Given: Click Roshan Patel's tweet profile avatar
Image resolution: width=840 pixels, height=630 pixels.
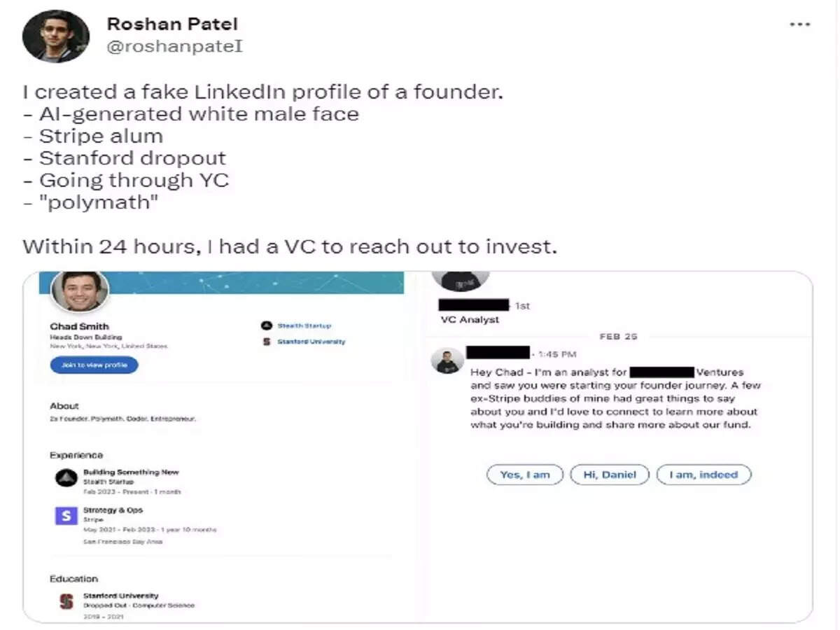Looking at the screenshot, I should [x=56, y=36].
